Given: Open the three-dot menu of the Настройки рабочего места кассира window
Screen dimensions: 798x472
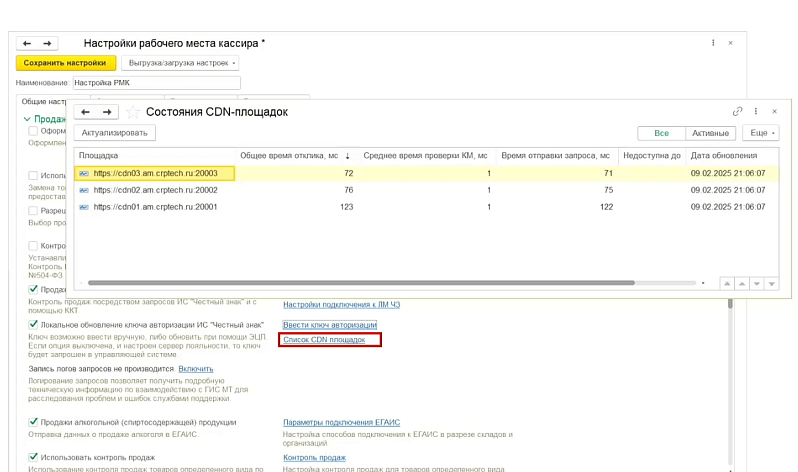Looking at the screenshot, I should coord(713,43).
